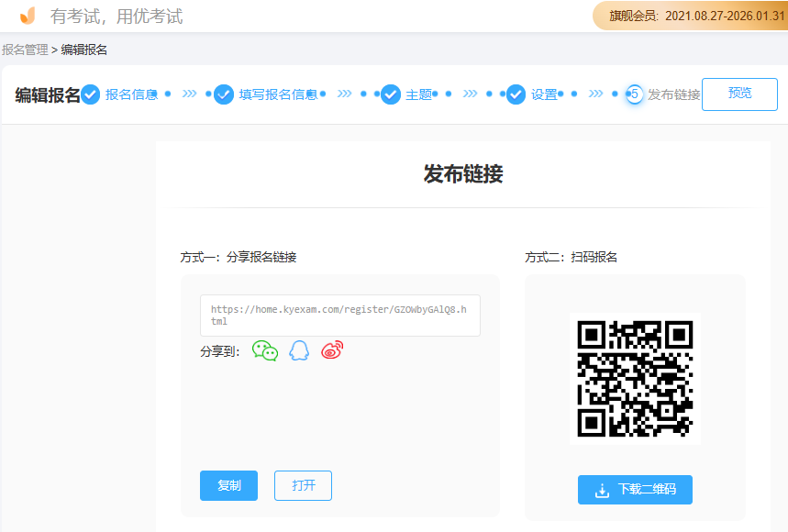Click the 发布链接 page heading
This screenshot has width=788, height=532.
coord(463,173)
